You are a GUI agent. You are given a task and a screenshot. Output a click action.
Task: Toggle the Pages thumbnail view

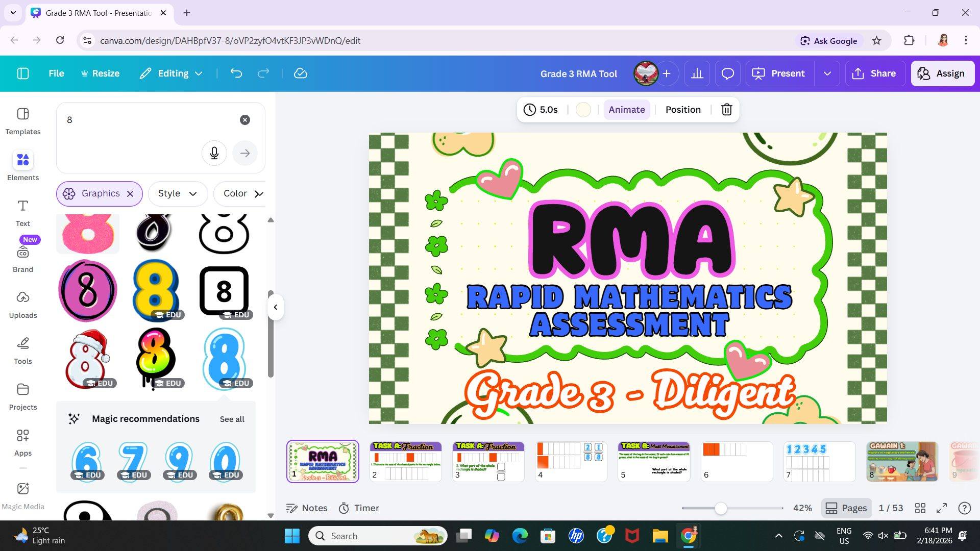pyautogui.click(x=846, y=508)
